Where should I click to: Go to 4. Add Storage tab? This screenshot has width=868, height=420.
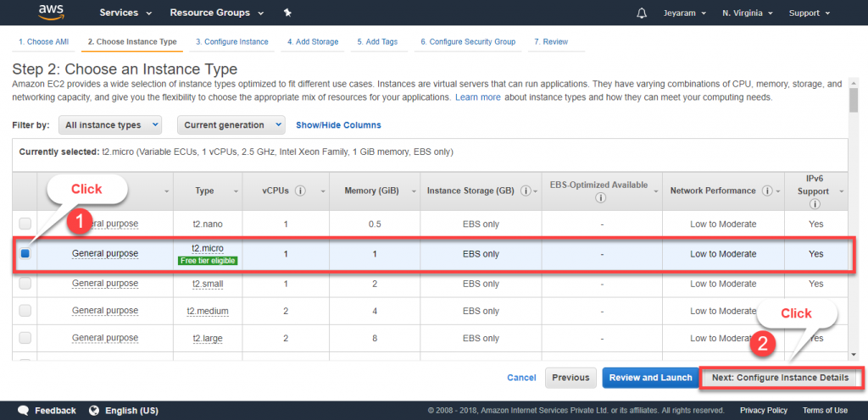tap(313, 41)
